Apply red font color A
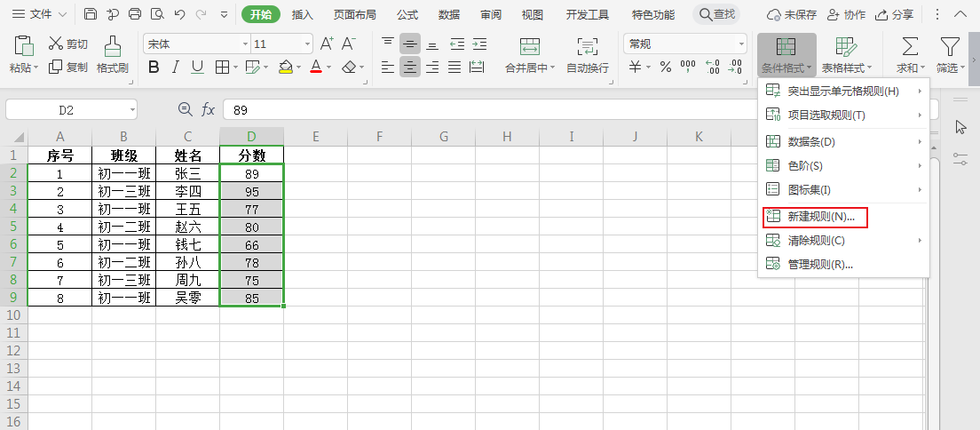Image resolution: width=980 pixels, height=430 pixels. pos(316,67)
